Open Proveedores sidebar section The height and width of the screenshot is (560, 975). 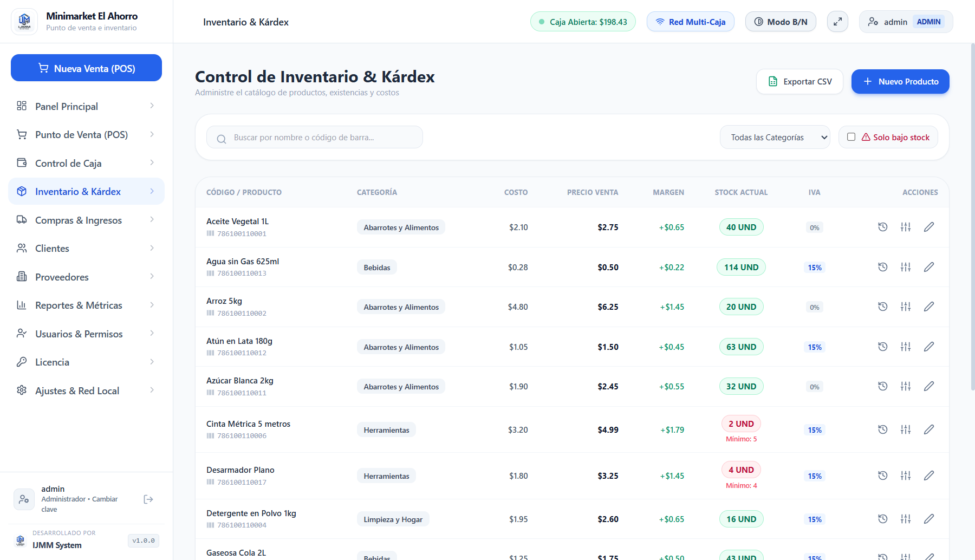86,277
